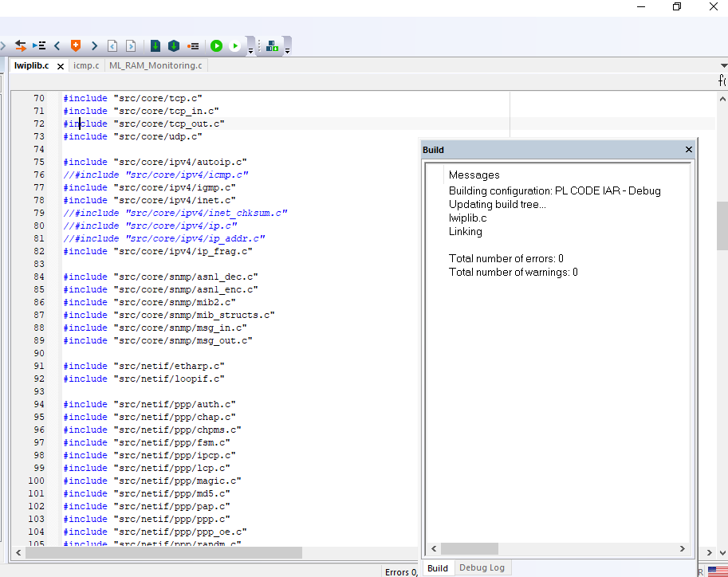Close the Build messages panel
Image resolution: width=728 pixels, height=577 pixels.
point(689,150)
